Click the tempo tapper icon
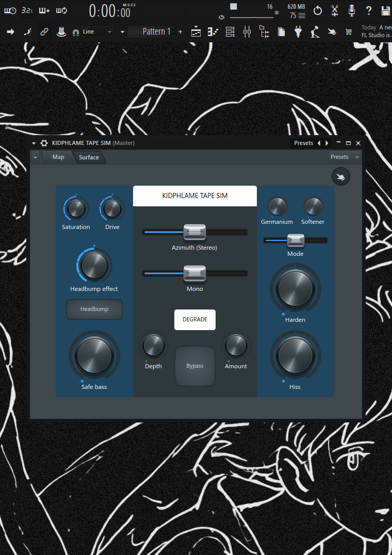 tap(315, 32)
